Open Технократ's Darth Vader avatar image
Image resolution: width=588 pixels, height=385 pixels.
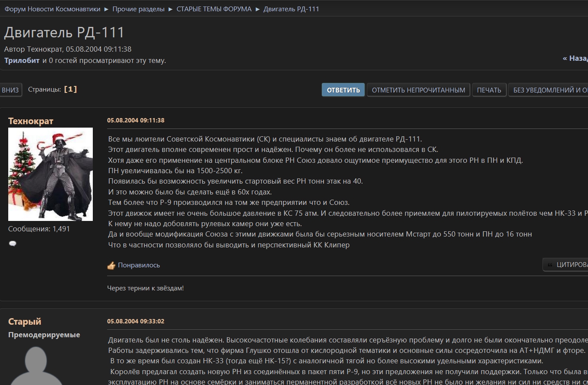[x=50, y=174]
